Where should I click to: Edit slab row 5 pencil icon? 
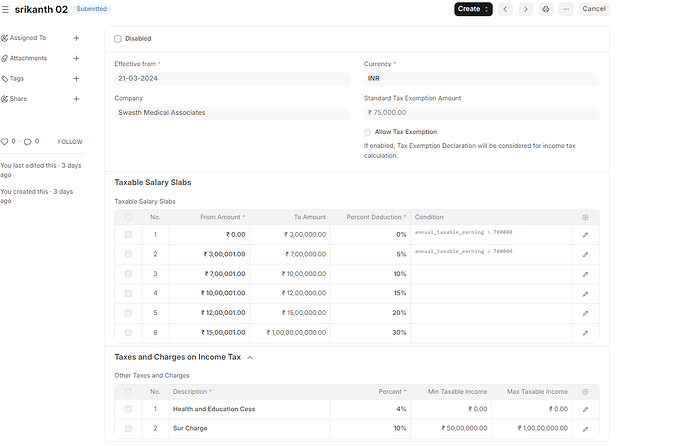point(585,313)
